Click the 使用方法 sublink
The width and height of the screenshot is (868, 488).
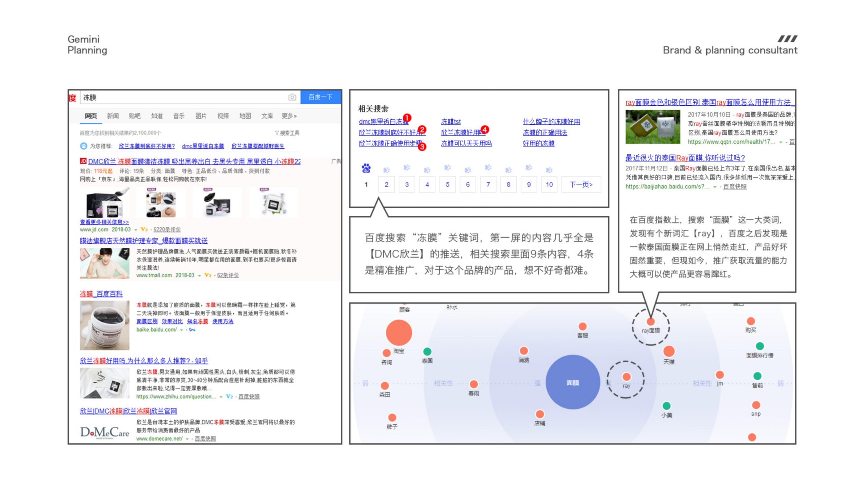[223, 321]
